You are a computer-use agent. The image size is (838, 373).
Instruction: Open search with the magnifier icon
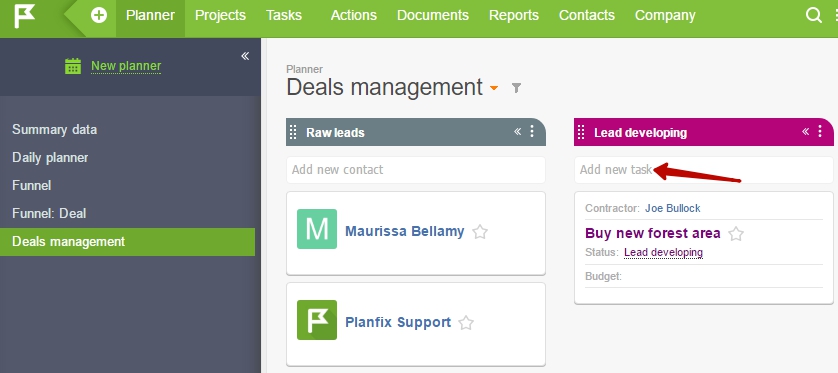(x=813, y=15)
